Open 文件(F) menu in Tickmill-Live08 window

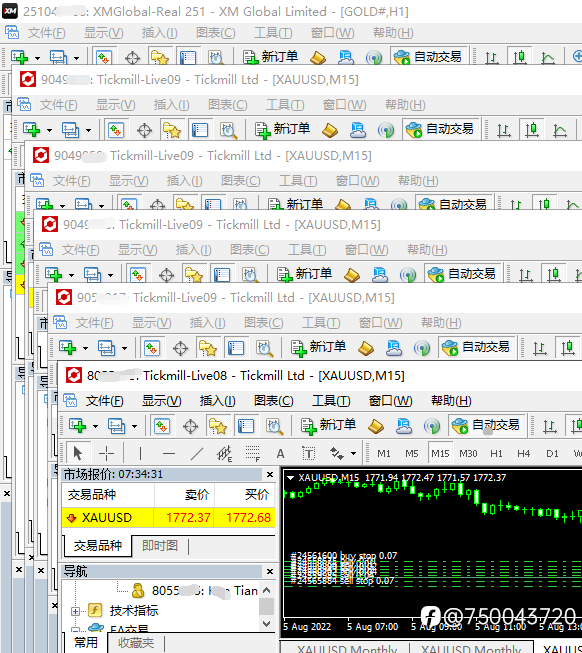(x=104, y=401)
